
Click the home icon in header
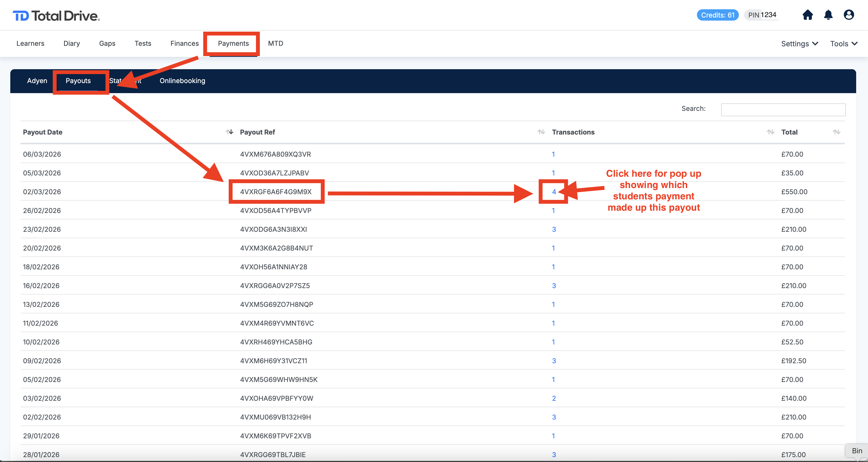[x=807, y=15]
